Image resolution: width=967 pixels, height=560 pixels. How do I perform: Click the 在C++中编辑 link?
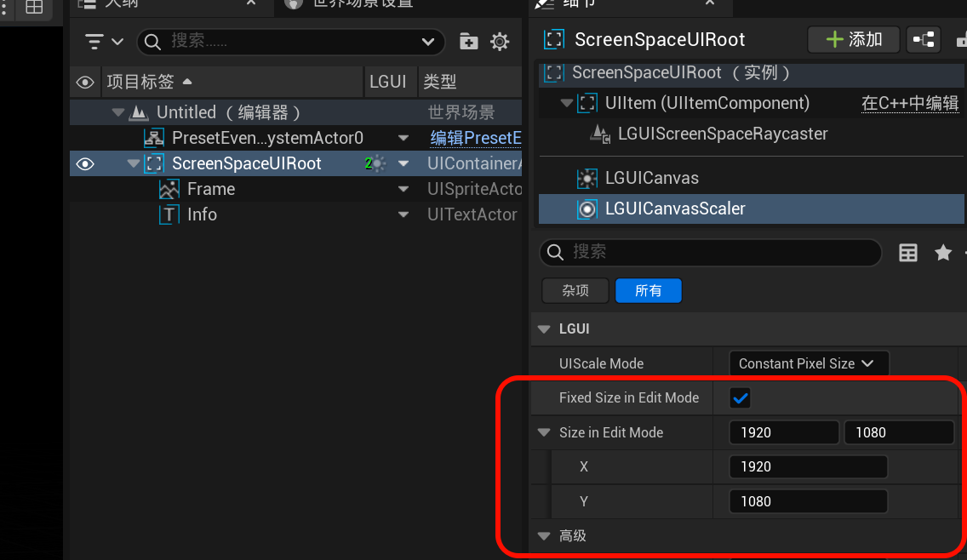pos(909,103)
